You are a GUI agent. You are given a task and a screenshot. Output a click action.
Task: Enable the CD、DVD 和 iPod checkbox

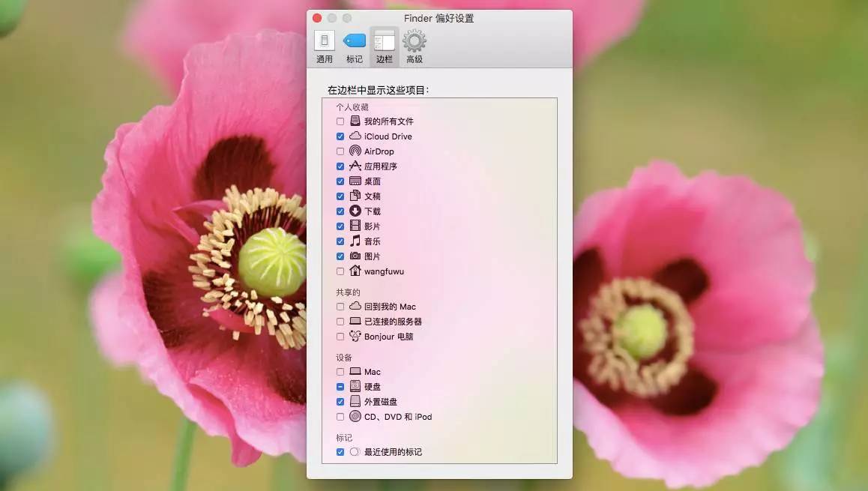pyautogui.click(x=340, y=417)
